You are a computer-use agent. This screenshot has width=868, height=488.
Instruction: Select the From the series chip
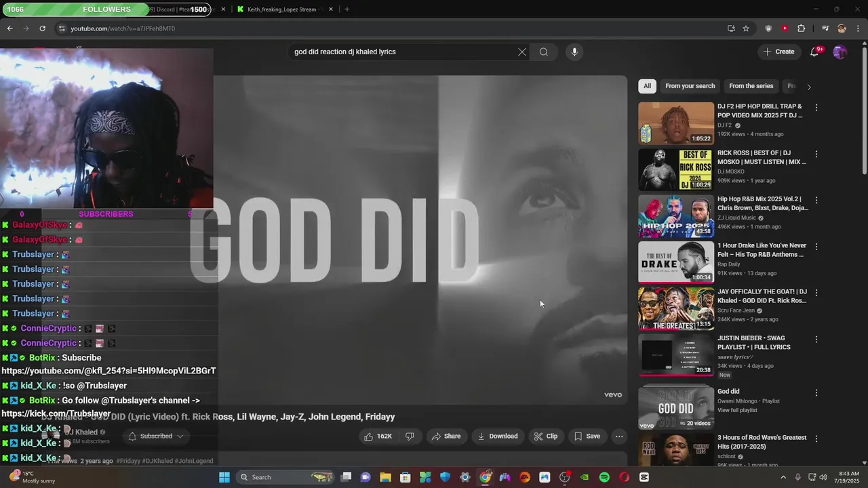[x=751, y=86]
